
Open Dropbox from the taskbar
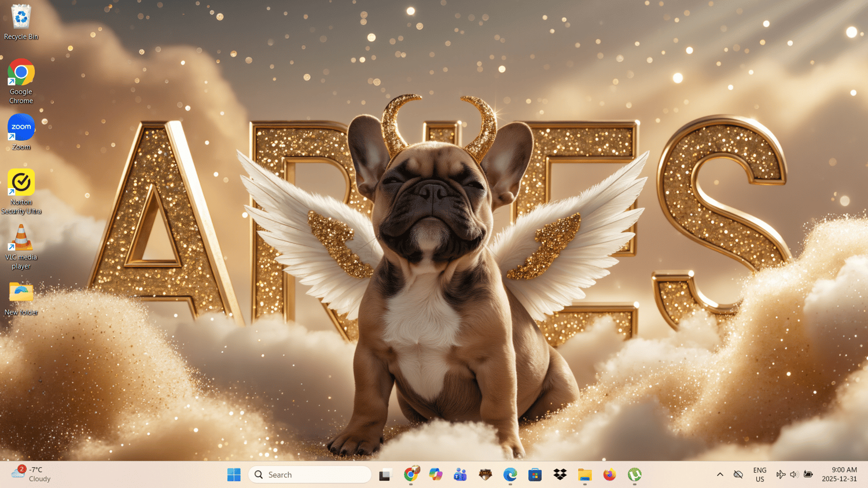coord(560,475)
